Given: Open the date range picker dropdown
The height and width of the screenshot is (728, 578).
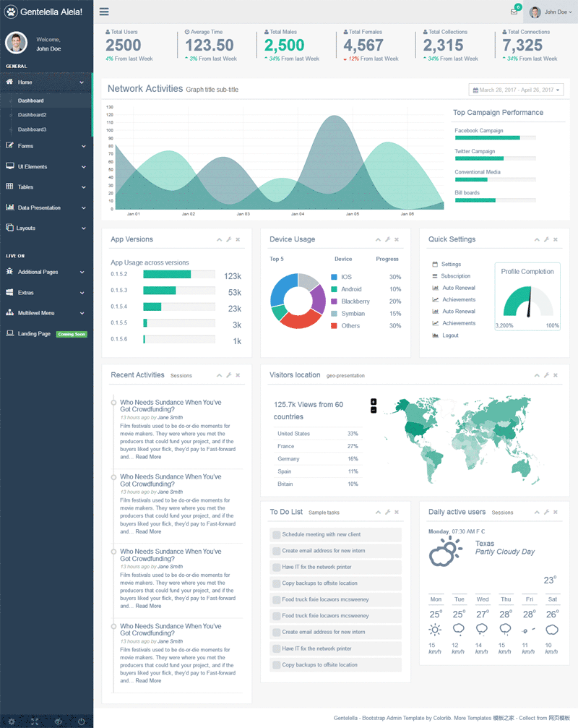Looking at the screenshot, I should pyautogui.click(x=516, y=90).
